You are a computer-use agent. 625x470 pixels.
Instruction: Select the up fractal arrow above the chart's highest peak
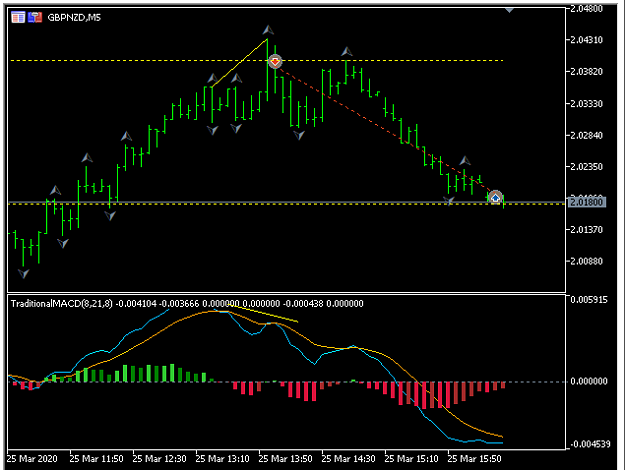[x=268, y=30]
